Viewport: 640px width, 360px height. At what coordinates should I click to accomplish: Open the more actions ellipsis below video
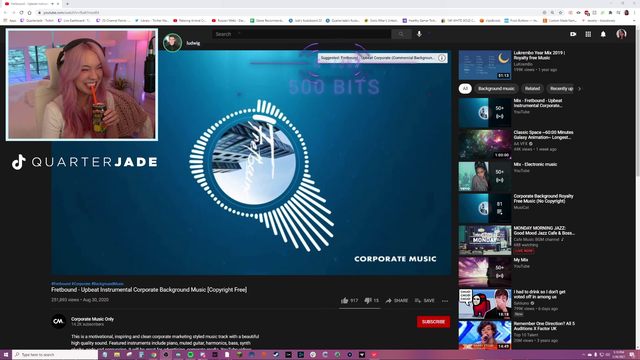click(x=445, y=301)
